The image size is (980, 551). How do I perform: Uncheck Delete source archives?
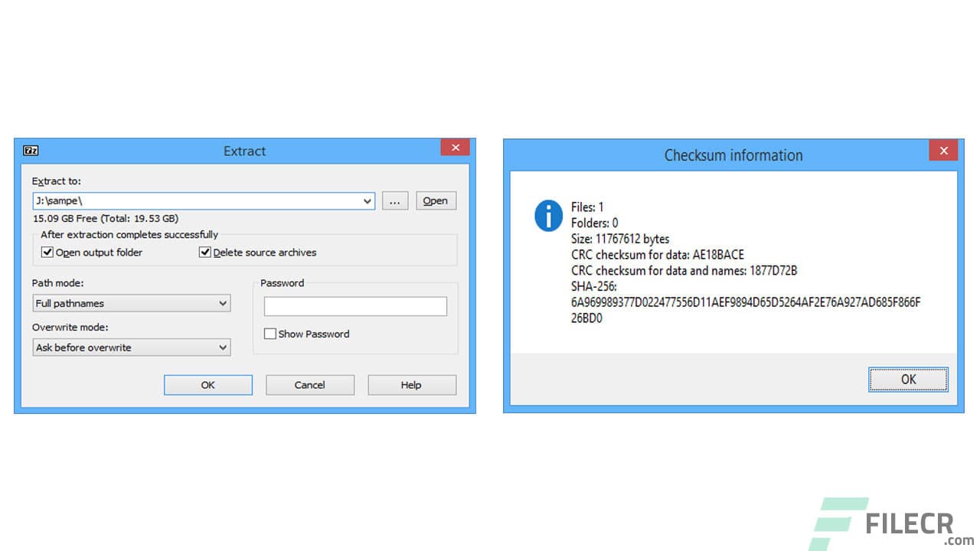pos(205,252)
